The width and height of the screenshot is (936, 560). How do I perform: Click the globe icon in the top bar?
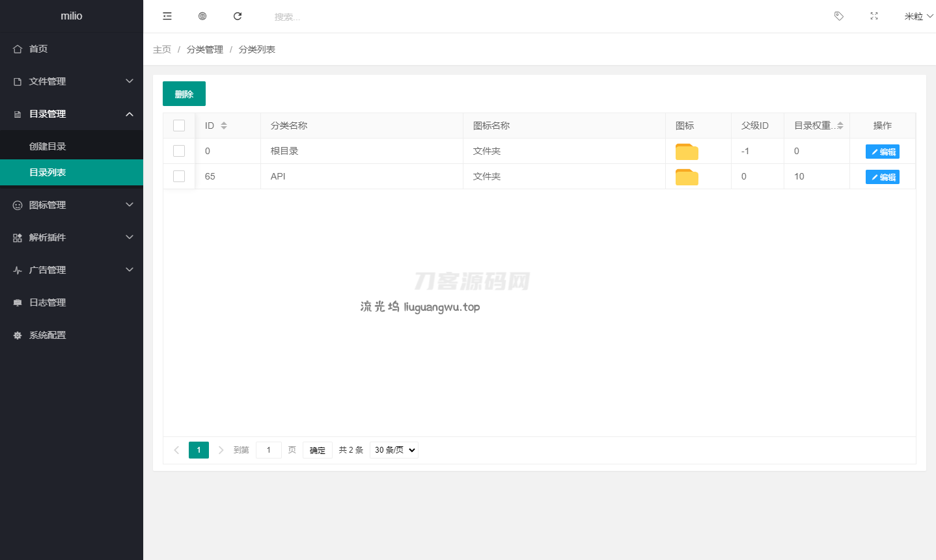[202, 16]
